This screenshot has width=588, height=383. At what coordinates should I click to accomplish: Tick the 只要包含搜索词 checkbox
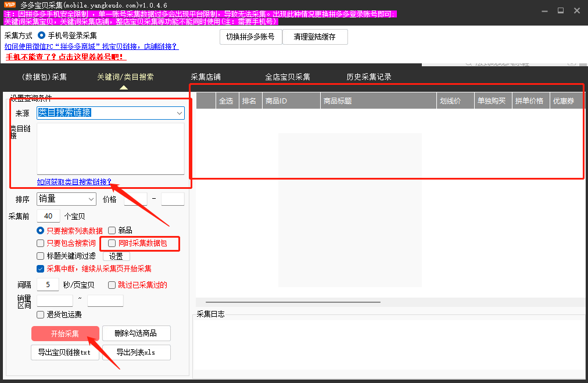click(x=41, y=243)
